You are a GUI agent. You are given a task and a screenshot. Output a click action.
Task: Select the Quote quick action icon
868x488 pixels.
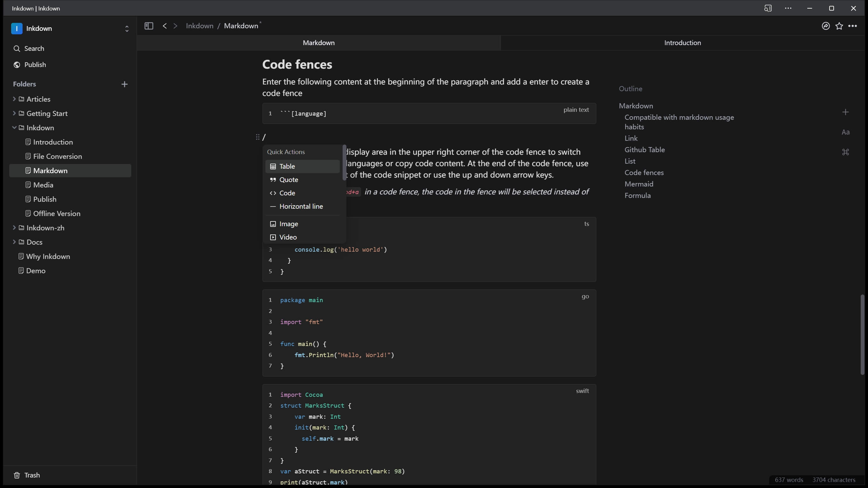[x=273, y=180]
